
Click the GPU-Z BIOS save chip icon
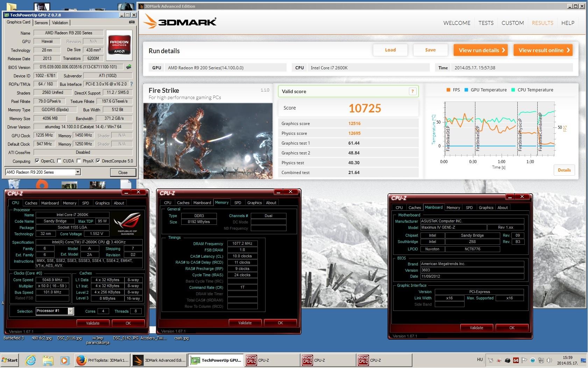click(129, 67)
